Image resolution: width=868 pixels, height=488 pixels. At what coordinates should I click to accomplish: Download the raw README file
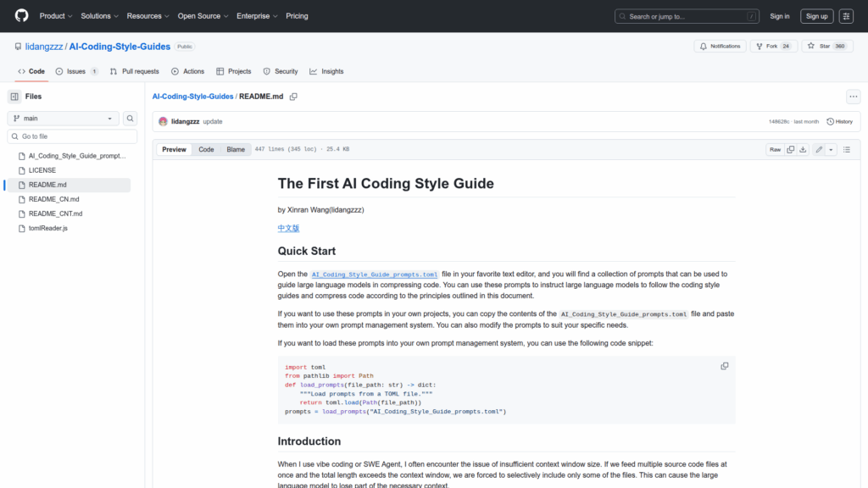803,150
